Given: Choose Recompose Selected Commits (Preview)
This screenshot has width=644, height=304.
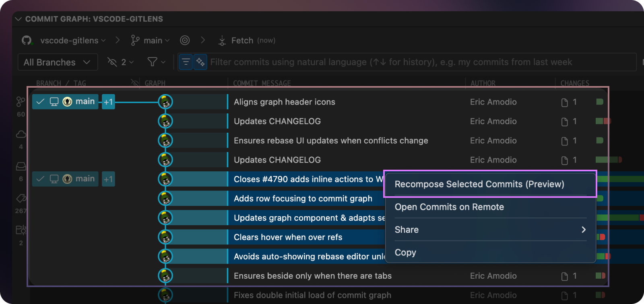Looking at the screenshot, I should (479, 184).
